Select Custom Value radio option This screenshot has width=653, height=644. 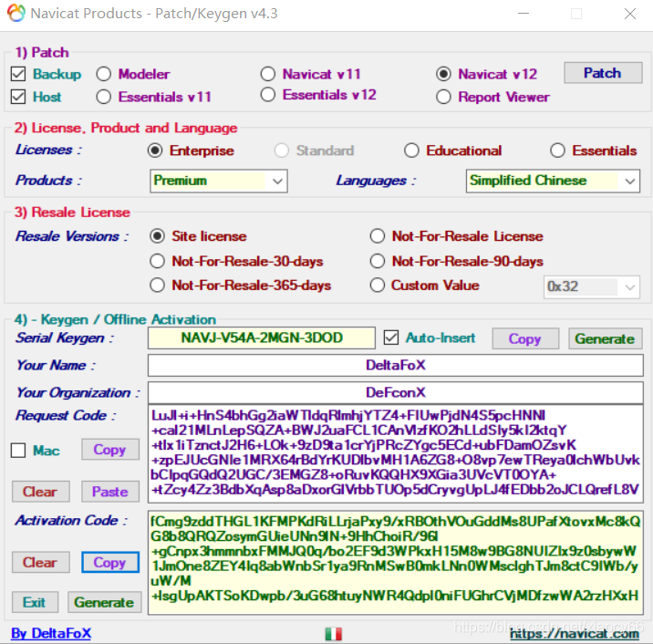(378, 286)
